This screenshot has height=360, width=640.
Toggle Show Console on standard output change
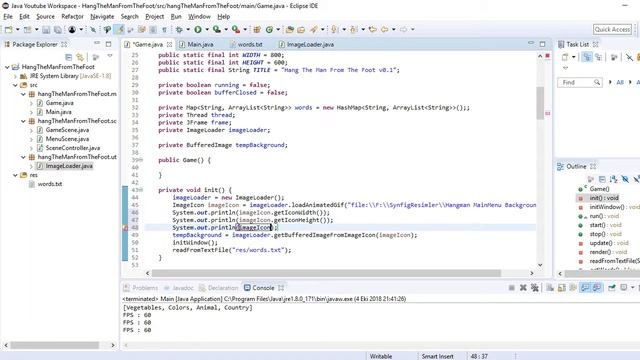(585, 288)
